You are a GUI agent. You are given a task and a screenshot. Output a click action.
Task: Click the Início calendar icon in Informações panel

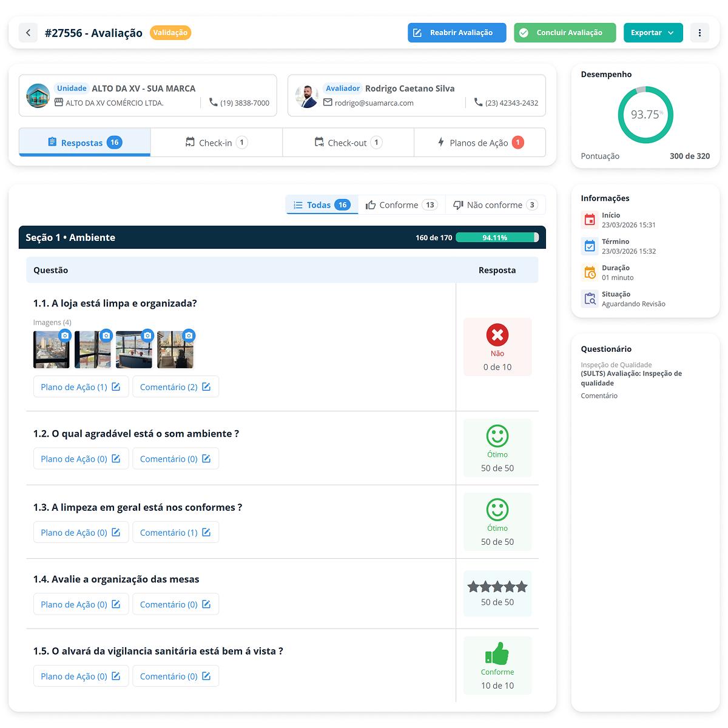tap(589, 220)
